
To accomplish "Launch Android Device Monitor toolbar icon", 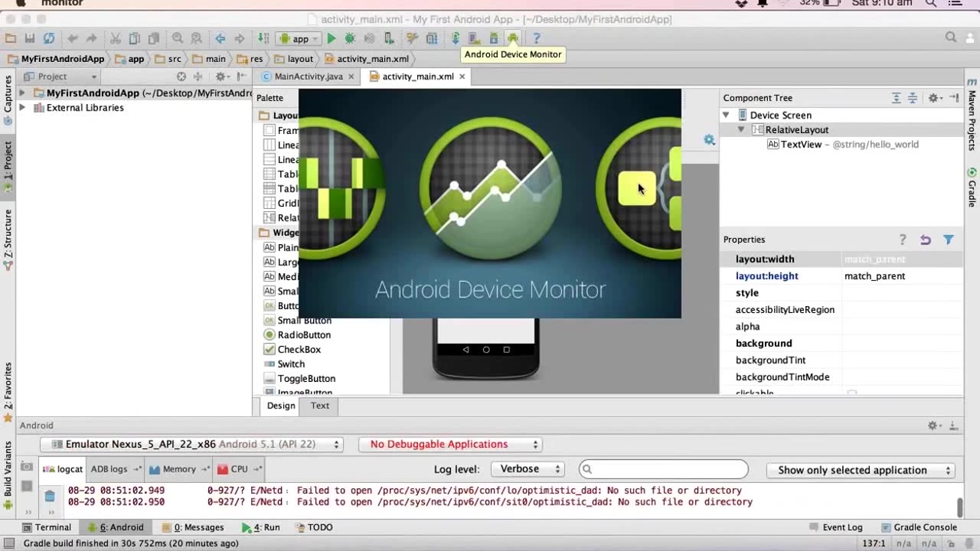I will pyautogui.click(x=513, y=38).
